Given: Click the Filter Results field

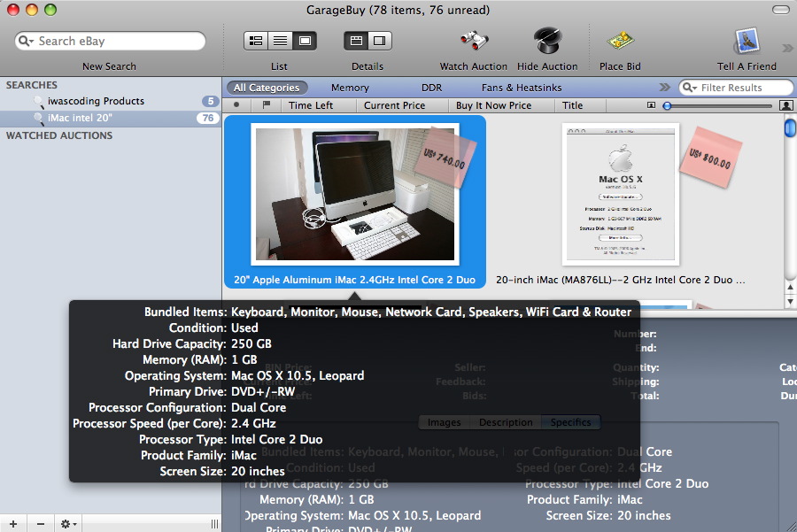Looking at the screenshot, I should tap(736, 88).
